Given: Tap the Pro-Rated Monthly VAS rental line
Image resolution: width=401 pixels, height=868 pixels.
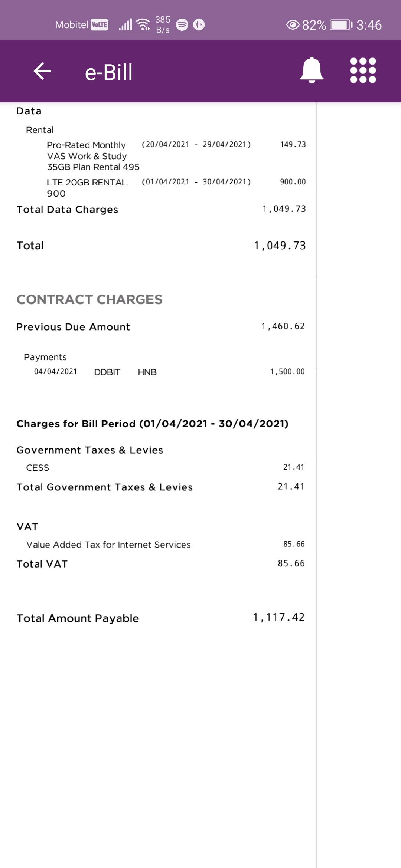Looking at the screenshot, I should coord(176,156).
